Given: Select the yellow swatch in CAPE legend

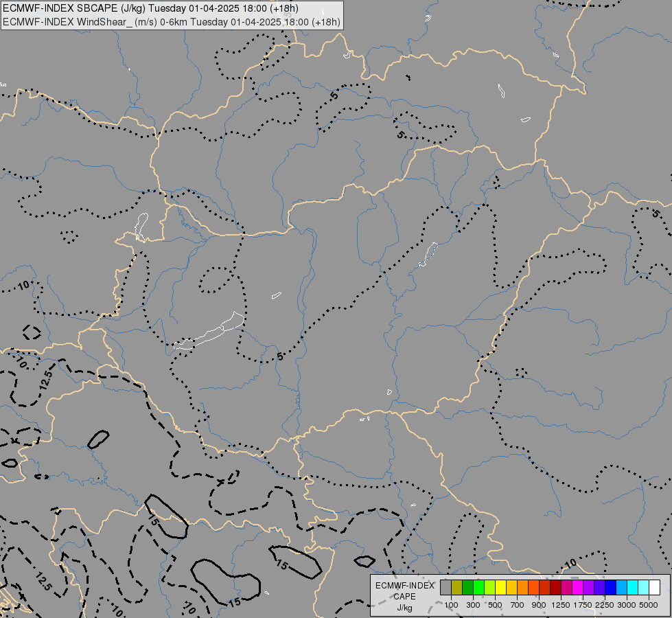Looking at the screenshot, I should click(500, 588).
